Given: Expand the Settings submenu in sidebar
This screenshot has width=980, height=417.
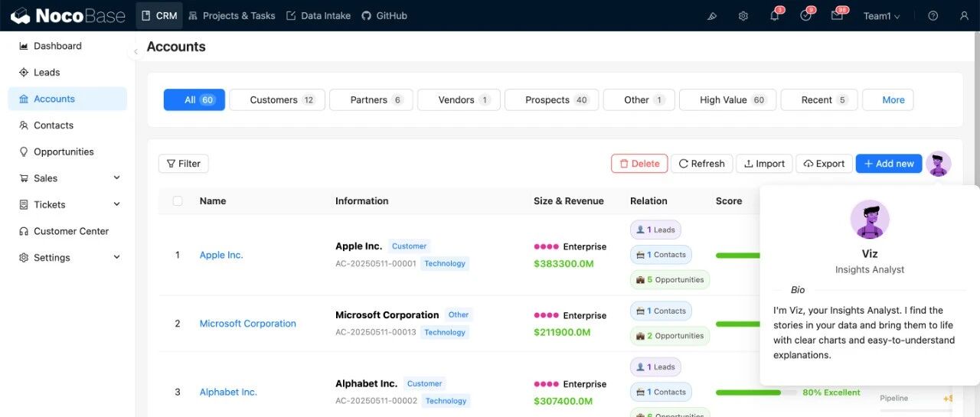Looking at the screenshot, I should pyautogui.click(x=67, y=257).
